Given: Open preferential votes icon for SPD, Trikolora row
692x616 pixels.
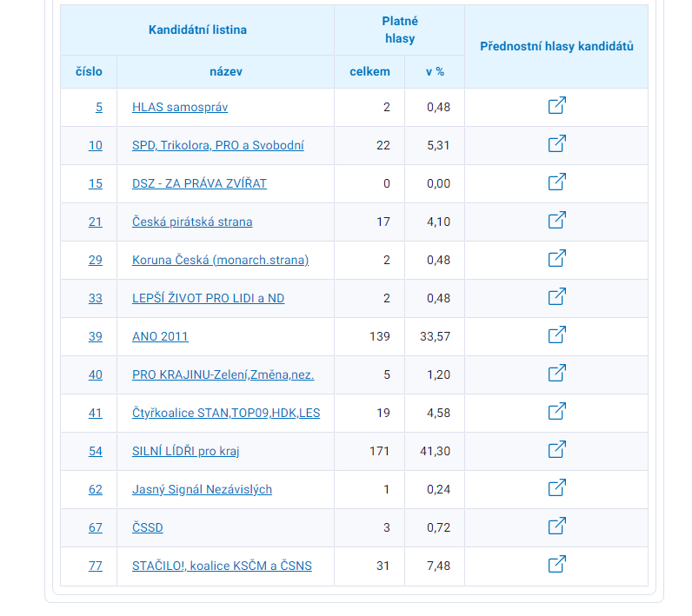Looking at the screenshot, I should tap(556, 144).
